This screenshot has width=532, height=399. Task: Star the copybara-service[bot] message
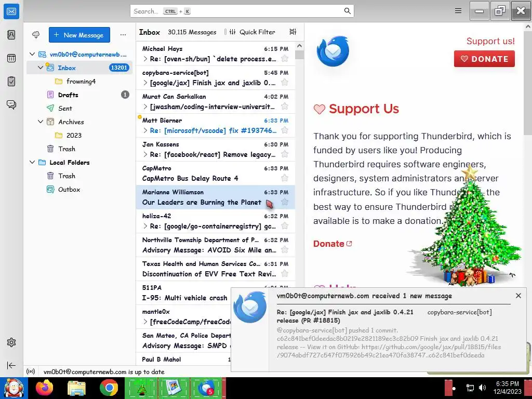(x=285, y=83)
